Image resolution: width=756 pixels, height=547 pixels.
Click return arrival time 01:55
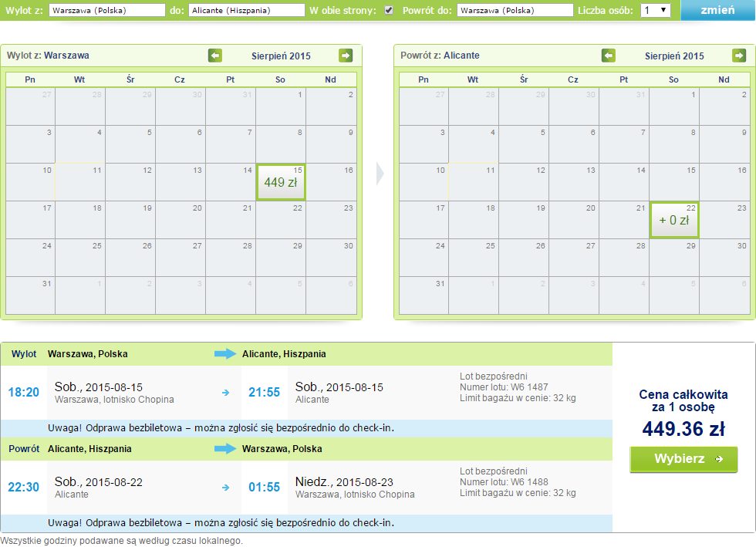[264, 487]
